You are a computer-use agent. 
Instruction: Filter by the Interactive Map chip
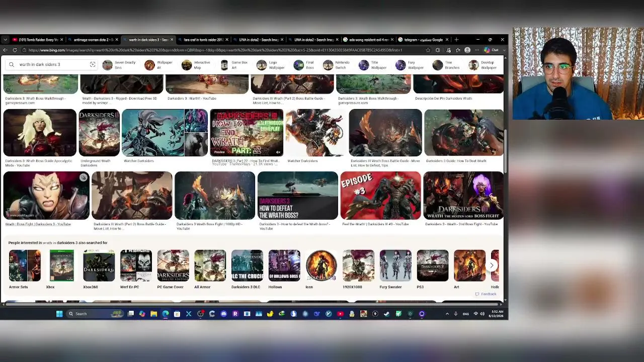(196, 65)
